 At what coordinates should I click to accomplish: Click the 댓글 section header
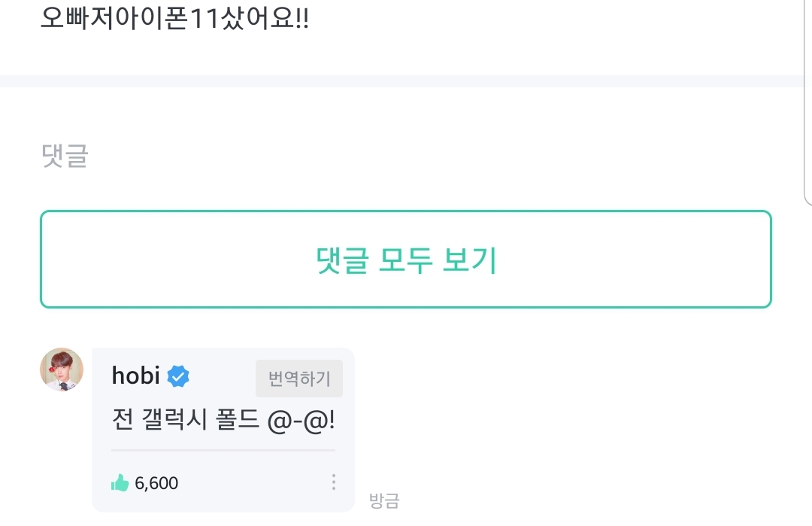[62, 156]
